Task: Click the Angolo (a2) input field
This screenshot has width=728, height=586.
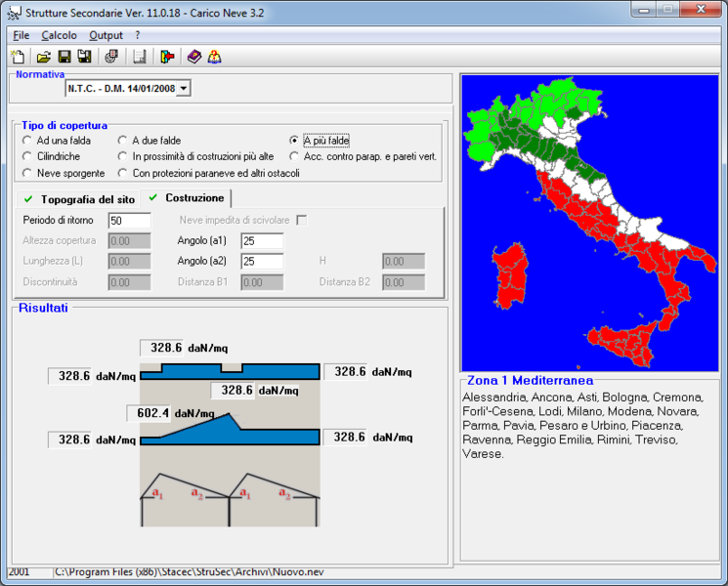Action: (x=262, y=261)
